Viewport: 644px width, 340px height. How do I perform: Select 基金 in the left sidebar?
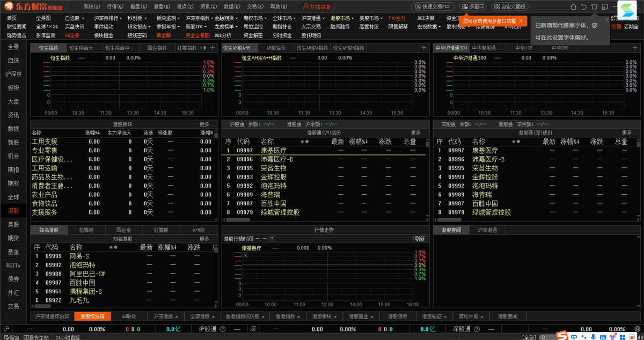[x=13, y=252]
